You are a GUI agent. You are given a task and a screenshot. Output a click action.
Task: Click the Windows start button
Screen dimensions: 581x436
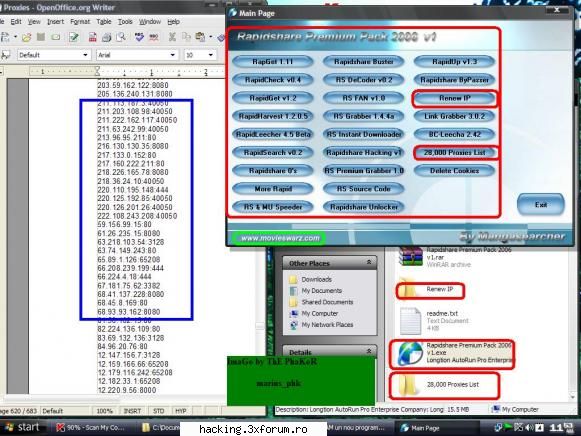[21, 427]
